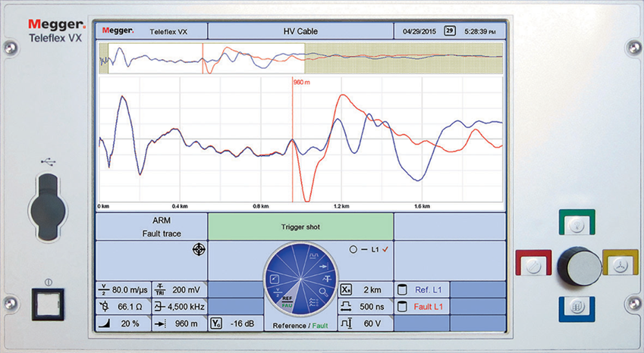Image resolution: width=644 pixels, height=353 pixels.
Task: Click the 0.4 km axis label
Action: 180,206
